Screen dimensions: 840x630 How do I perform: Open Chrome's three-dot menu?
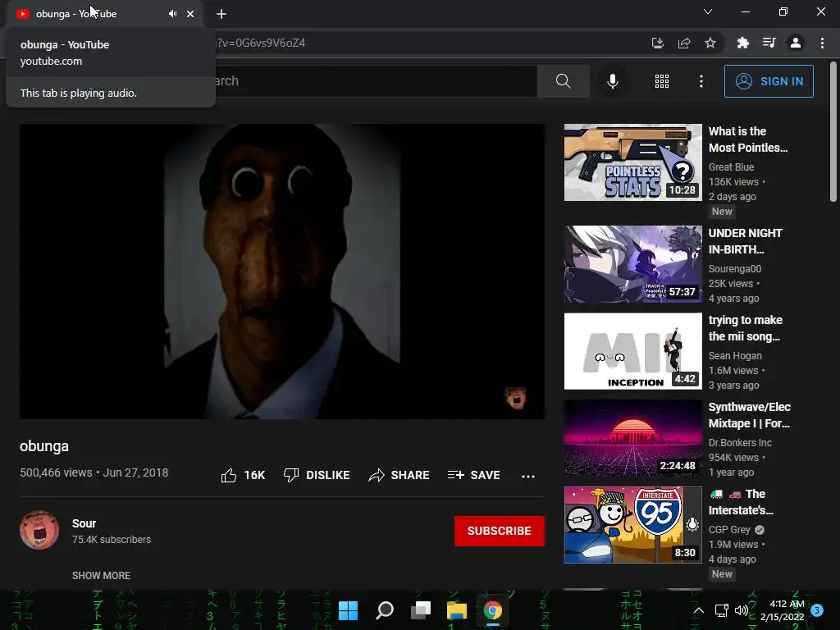(x=822, y=43)
